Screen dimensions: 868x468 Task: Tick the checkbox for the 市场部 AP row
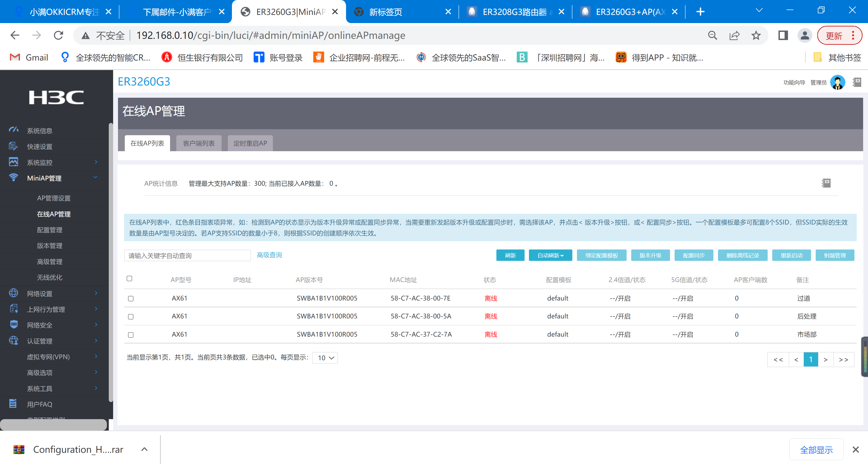131,335
